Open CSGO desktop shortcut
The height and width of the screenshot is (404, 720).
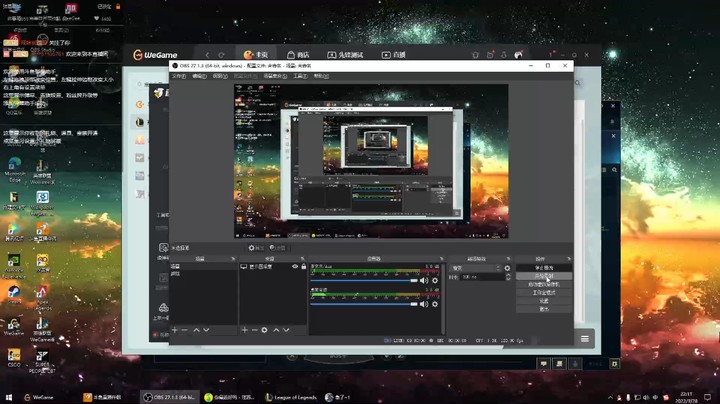tap(14, 358)
